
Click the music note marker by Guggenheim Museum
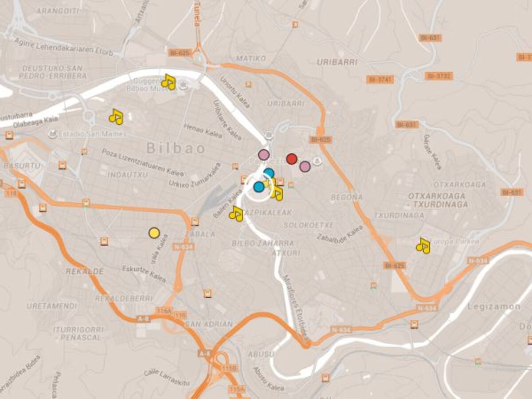point(168,82)
